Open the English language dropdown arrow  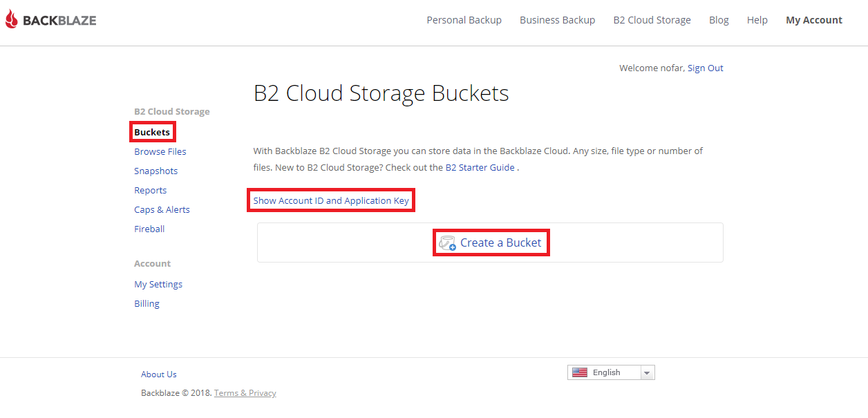(x=647, y=373)
